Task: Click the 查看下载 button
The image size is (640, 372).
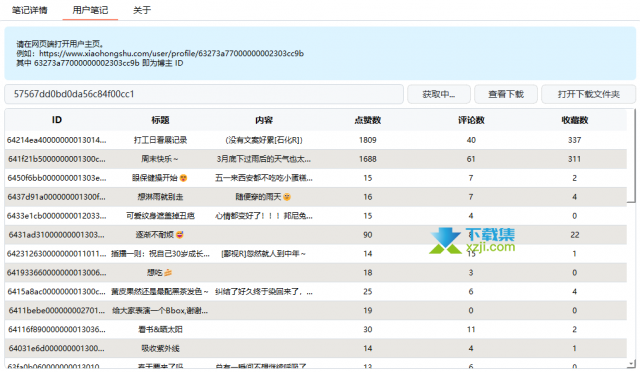Action: [x=506, y=94]
